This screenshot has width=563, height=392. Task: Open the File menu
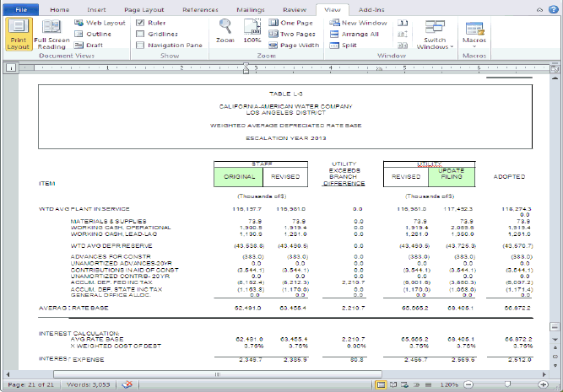click(21, 8)
